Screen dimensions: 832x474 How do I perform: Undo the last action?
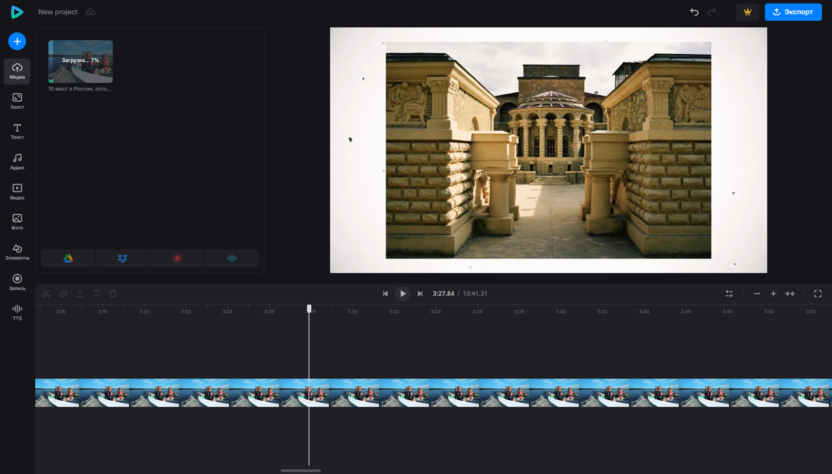(695, 12)
